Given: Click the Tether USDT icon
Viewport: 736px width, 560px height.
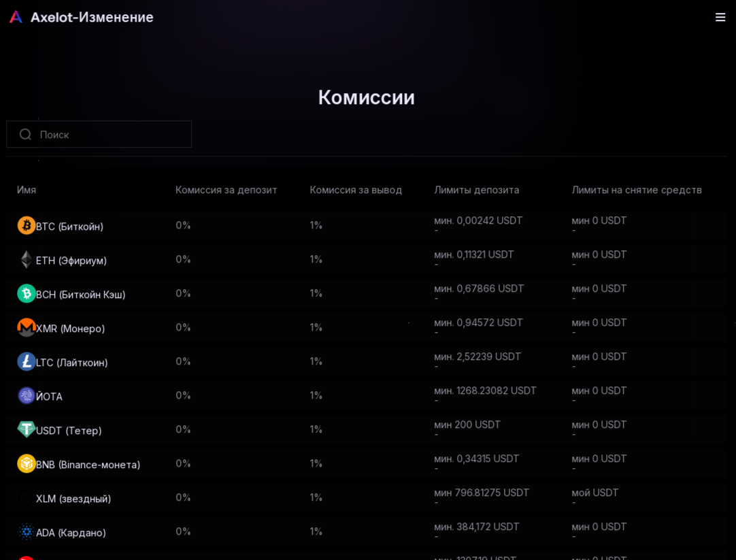Looking at the screenshot, I should 27,429.
